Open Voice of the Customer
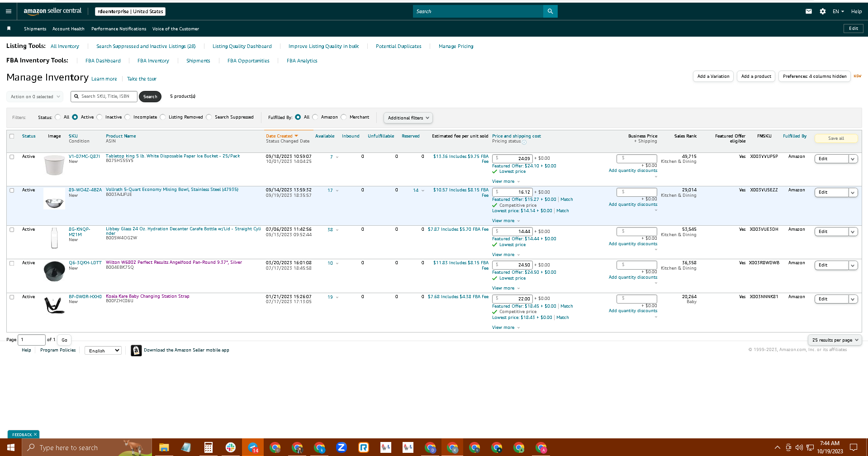Viewport: 868px width, 456px height. [175, 28]
